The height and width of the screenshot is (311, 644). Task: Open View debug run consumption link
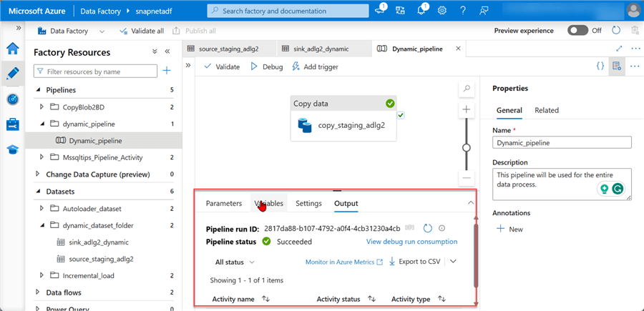pyautogui.click(x=411, y=242)
